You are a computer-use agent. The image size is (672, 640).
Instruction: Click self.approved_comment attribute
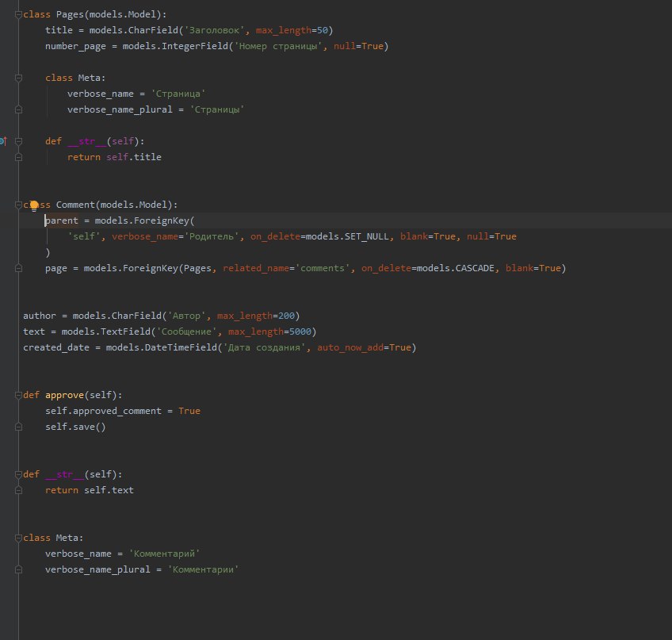(103, 411)
